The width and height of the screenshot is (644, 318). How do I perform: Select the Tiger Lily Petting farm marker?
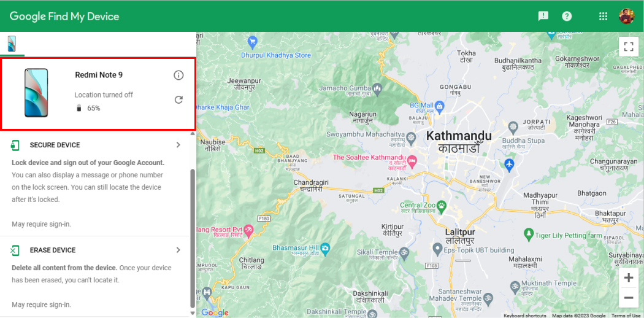pyautogui.click(x=529, y=234)
